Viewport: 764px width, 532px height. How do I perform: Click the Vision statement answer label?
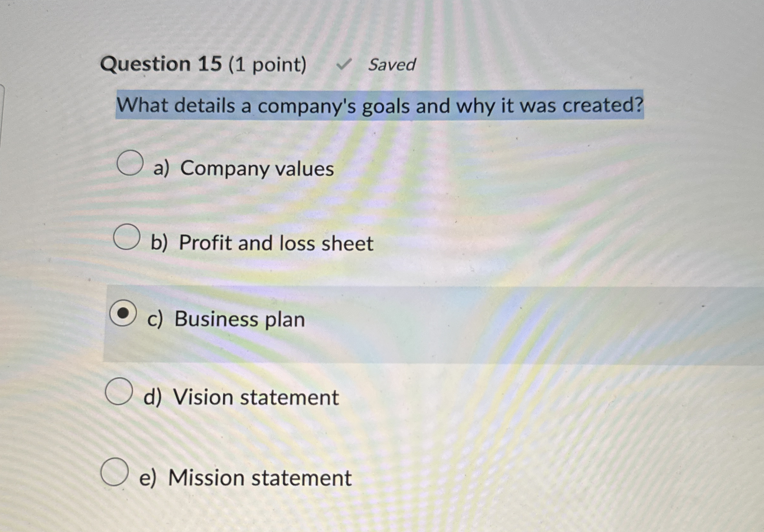click(x=241, y=397)
